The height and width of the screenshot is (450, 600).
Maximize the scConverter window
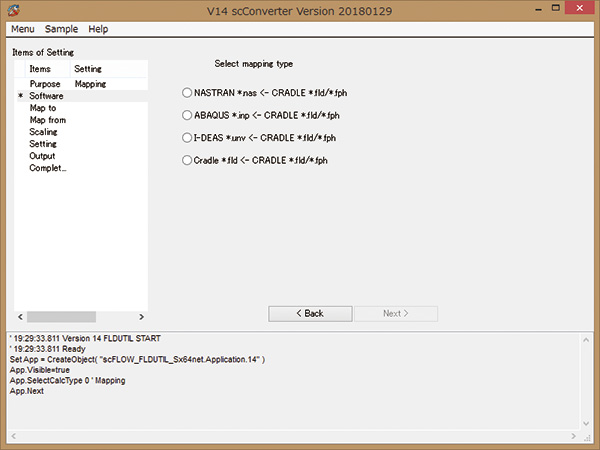(556, 8)
